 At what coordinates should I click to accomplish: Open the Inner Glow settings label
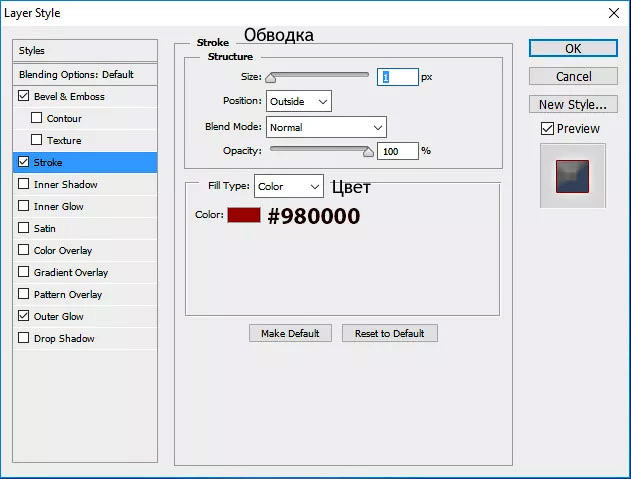(59, 206)
